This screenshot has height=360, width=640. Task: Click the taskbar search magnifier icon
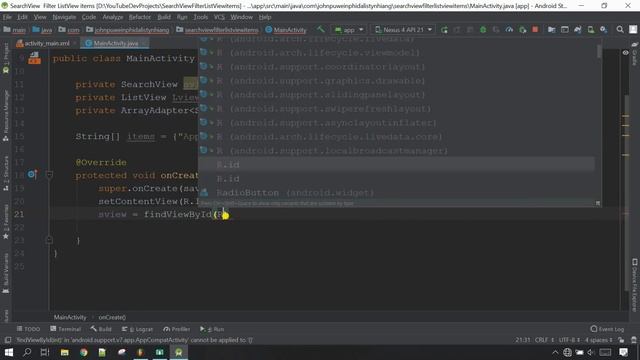tap(27, 352)
